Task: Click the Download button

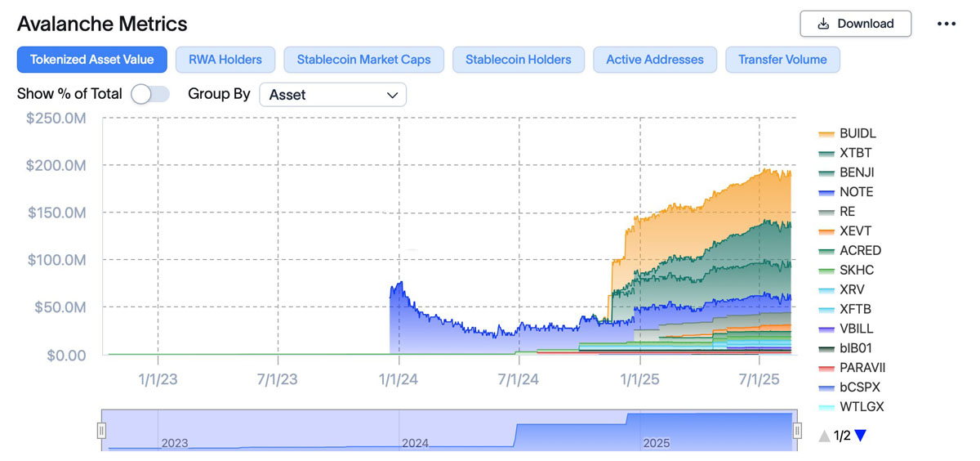Action: (855, 24)
